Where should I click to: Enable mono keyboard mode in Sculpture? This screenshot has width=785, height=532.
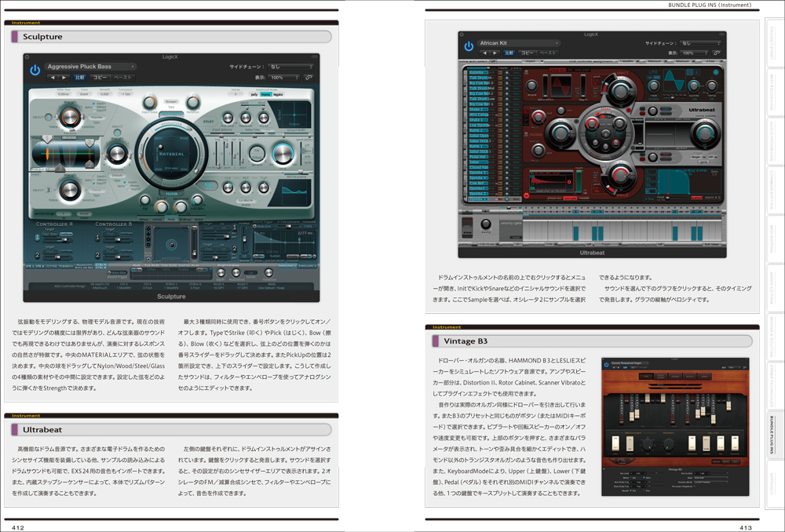265,94
